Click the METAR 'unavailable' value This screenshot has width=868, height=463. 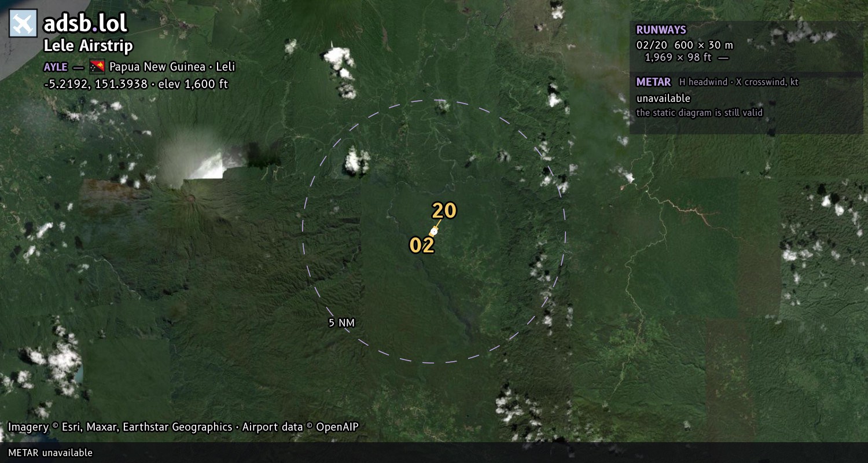(663, 98)
